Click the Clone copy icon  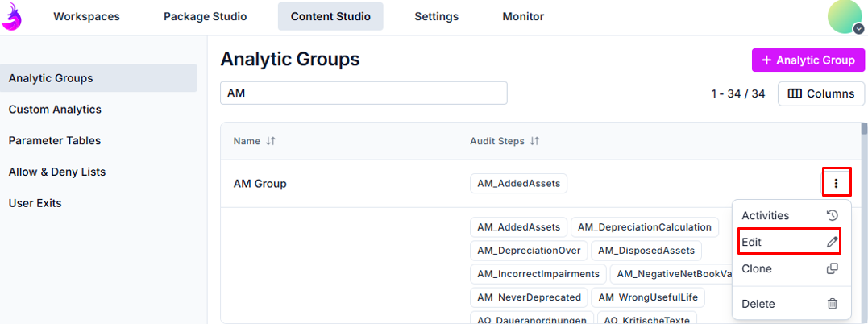833,268
